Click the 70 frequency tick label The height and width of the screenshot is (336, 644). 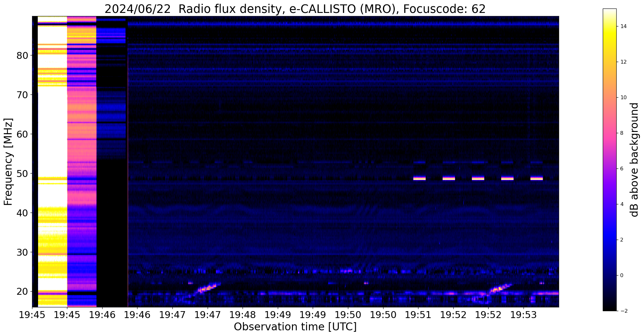click(22, 95)
